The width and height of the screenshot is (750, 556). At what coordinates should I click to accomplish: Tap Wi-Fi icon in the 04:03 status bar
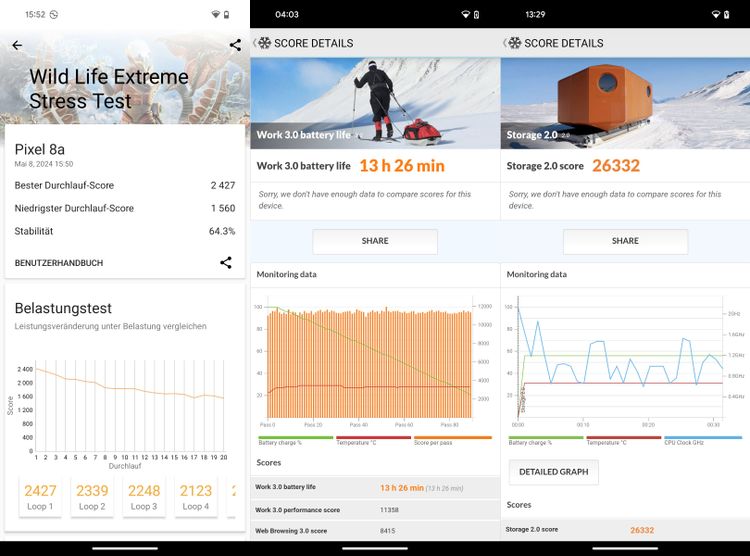(465, 15)
